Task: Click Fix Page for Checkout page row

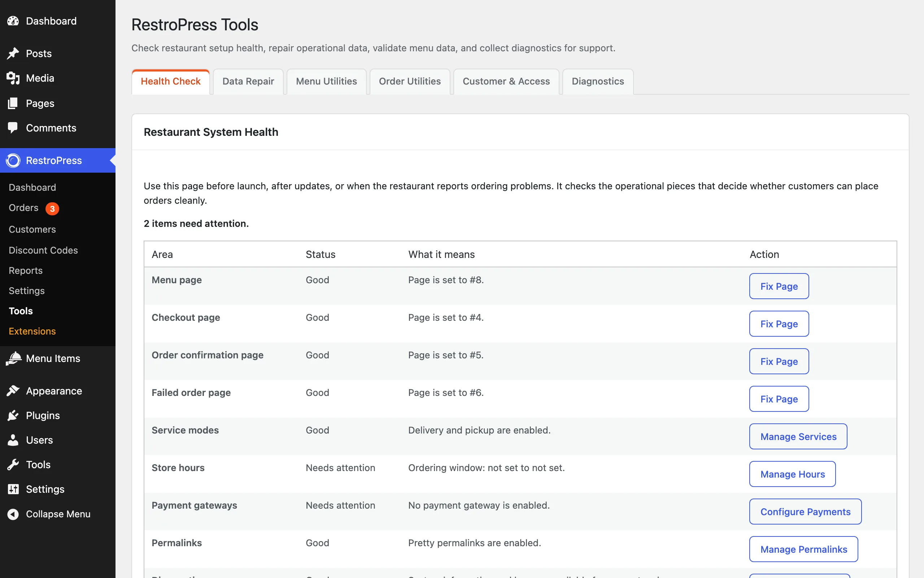Action: pos(779,324)
